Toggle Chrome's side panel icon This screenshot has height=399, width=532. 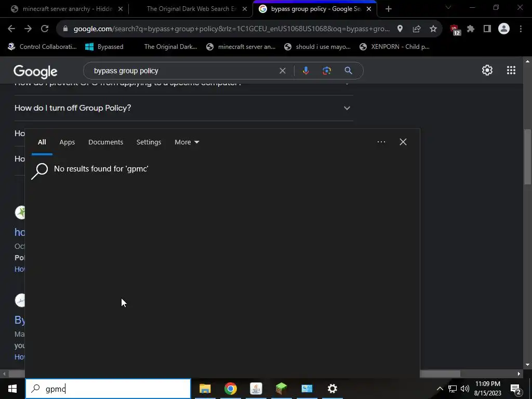click(x=487, y=29)
